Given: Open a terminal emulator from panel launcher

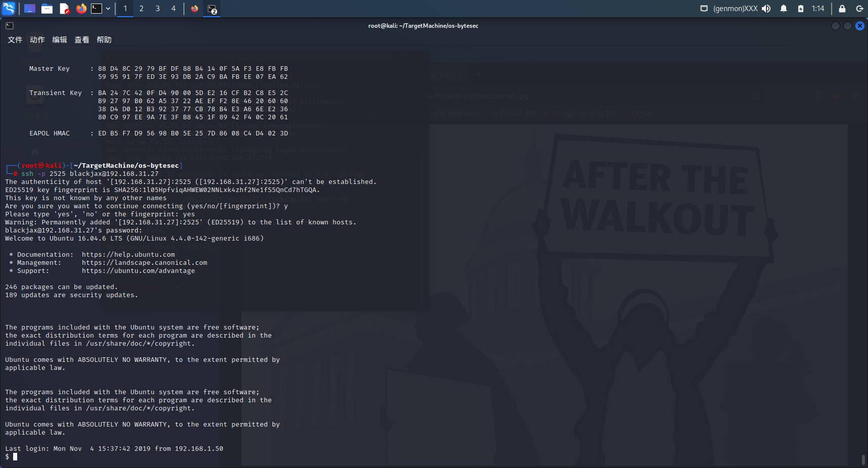Looking at the screenshot, I should click(x=97, y=9).
